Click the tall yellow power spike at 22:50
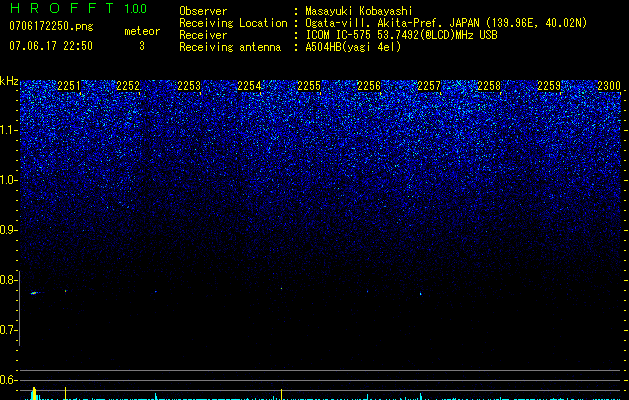Viewport: 629px width, 400px height. (34, 393)
